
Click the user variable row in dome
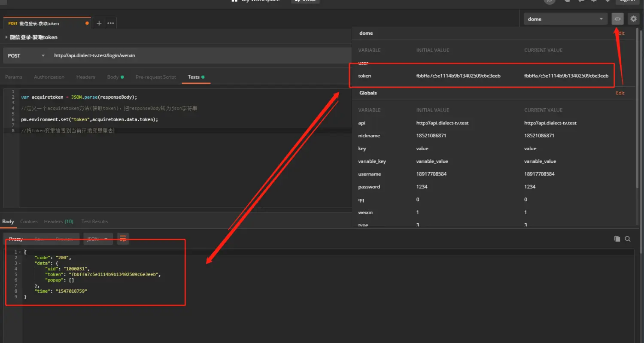click(x=363, y=63)
